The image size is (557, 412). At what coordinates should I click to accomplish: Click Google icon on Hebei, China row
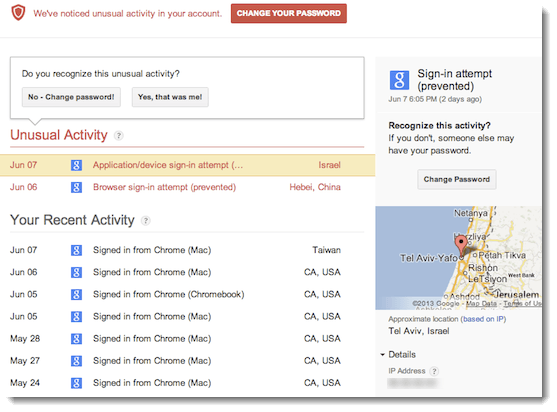click(76, 187)
